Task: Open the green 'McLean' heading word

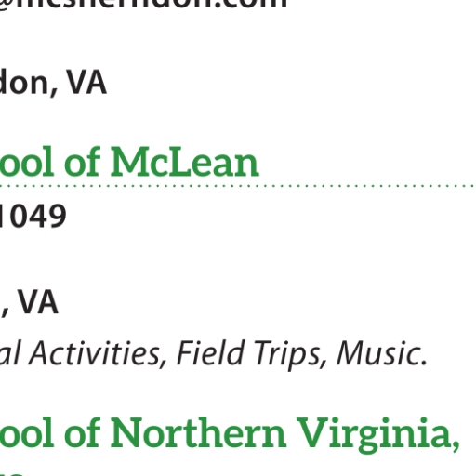Action: tap(184, 162)
